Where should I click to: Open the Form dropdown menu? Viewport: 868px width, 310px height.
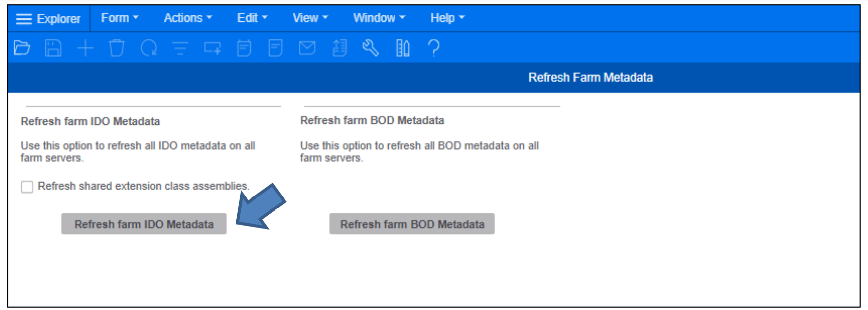coord(119,18)
